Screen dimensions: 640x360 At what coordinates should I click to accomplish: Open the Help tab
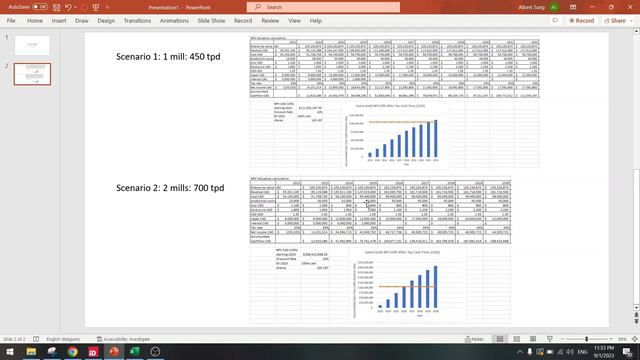pyautogui.click(x=316, y=20)
